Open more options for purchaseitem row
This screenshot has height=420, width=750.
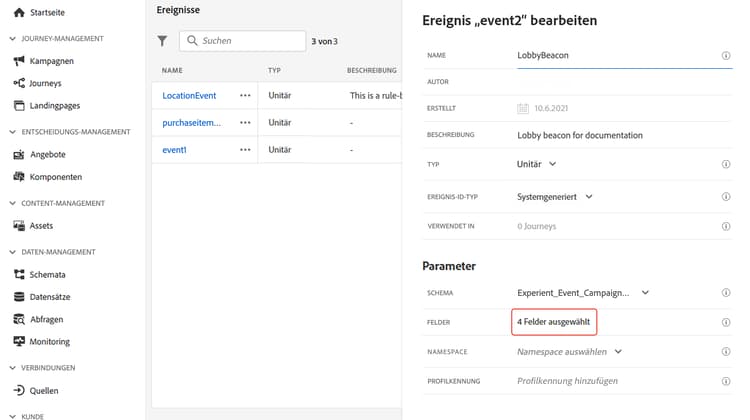245,122
